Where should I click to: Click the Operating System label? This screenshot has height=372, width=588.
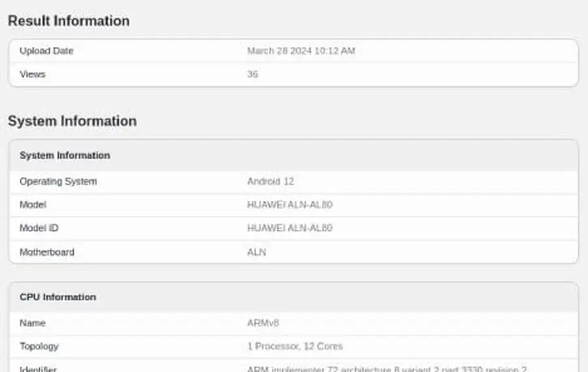58,181
